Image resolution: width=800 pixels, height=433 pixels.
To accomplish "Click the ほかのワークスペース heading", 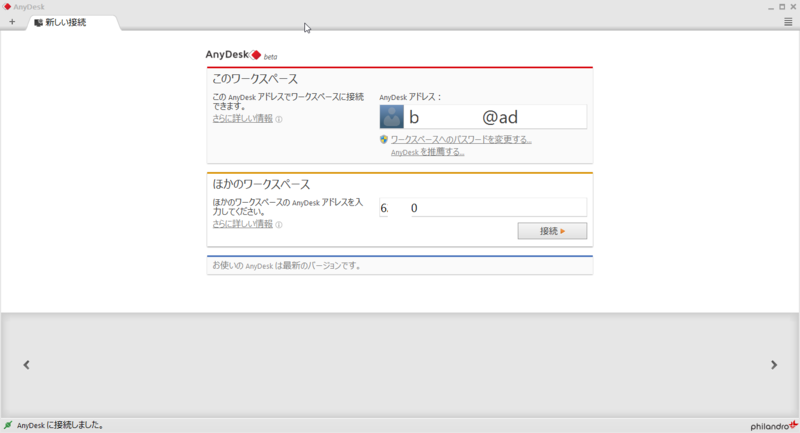I will pyautogui.click(x=261, y=184).
